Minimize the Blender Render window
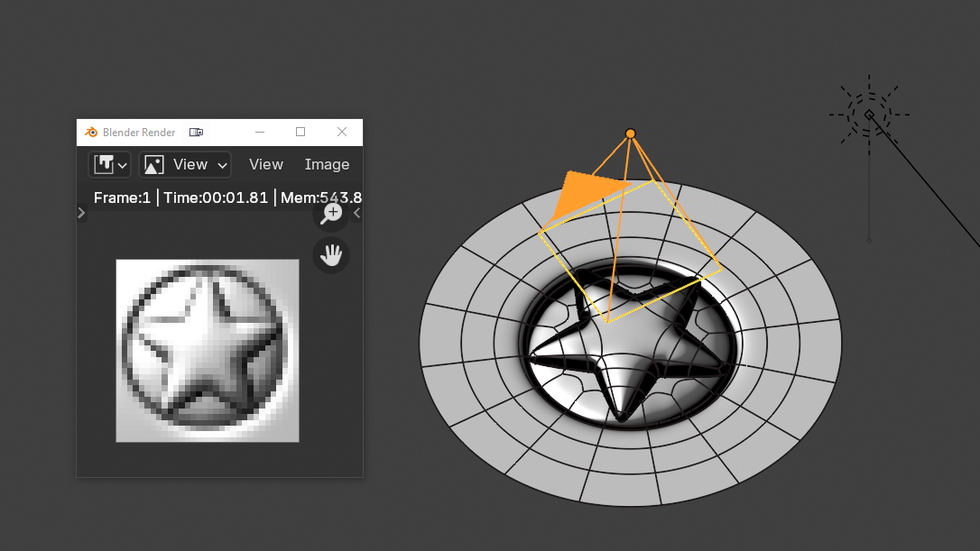The height and width of the screenshot is (551, 980). (x=260, y=133)
